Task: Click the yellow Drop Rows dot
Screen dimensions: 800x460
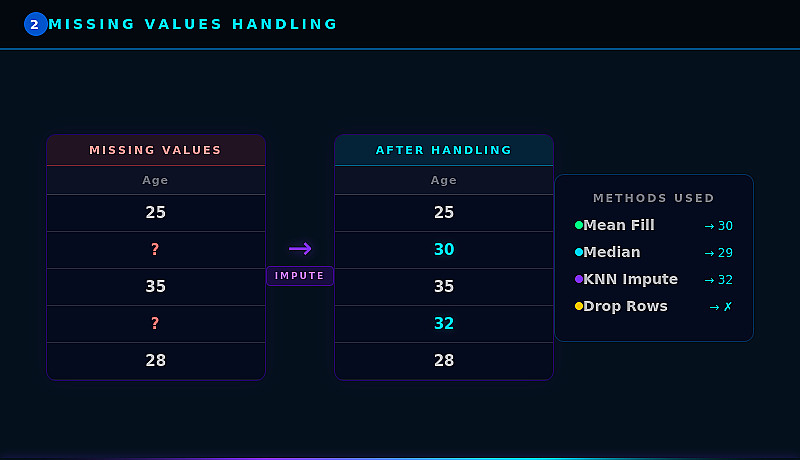Action: pos(578,306)
